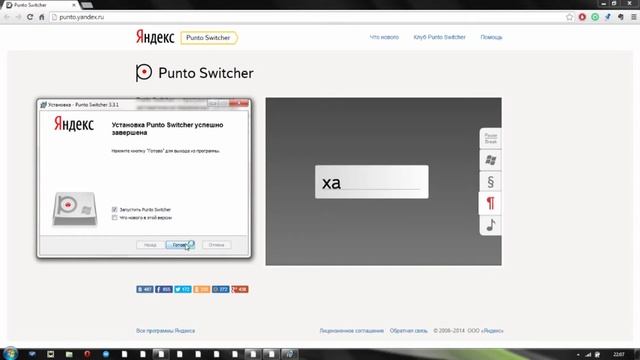Go forward in browser history
Image resolution: width=640 pixels, height=360 pixels.
click(x=18, y=17)
